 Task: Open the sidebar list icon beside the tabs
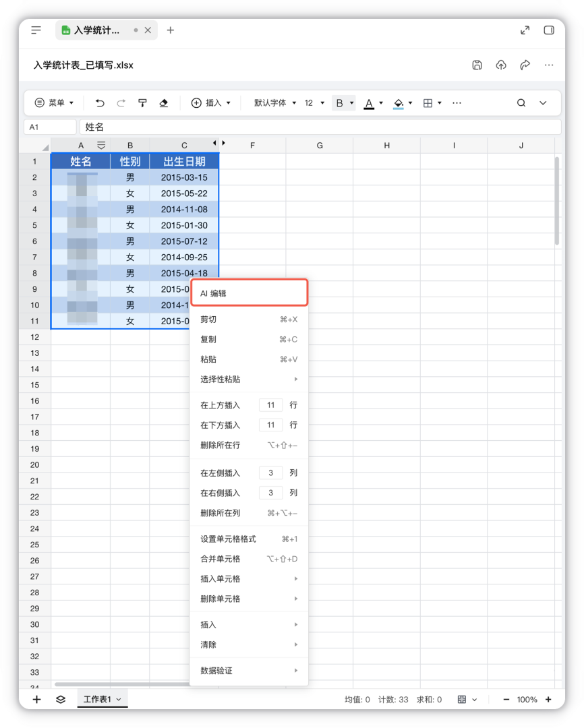(36, 30)
